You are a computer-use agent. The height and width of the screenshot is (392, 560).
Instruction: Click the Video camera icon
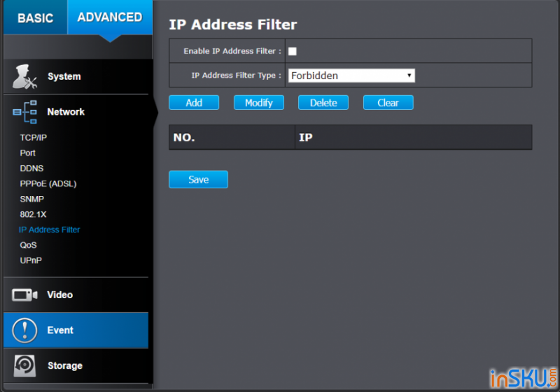coord(24,295)
